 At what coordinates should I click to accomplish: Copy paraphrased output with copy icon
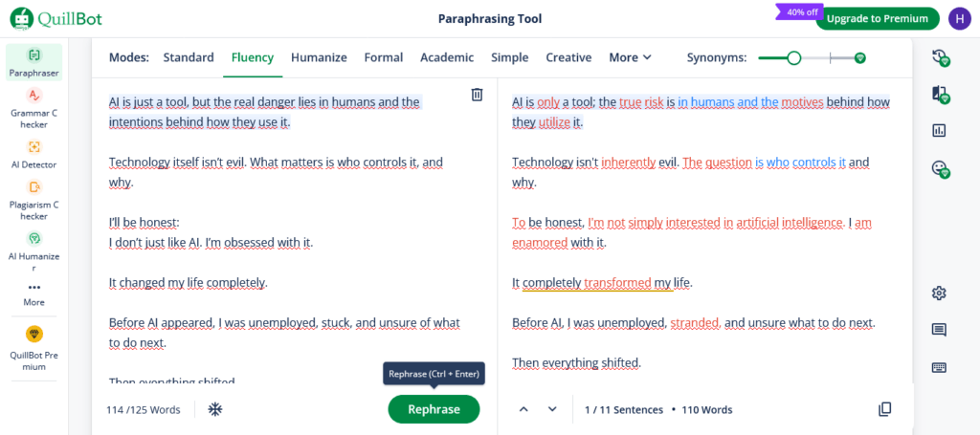pos(884,409)
